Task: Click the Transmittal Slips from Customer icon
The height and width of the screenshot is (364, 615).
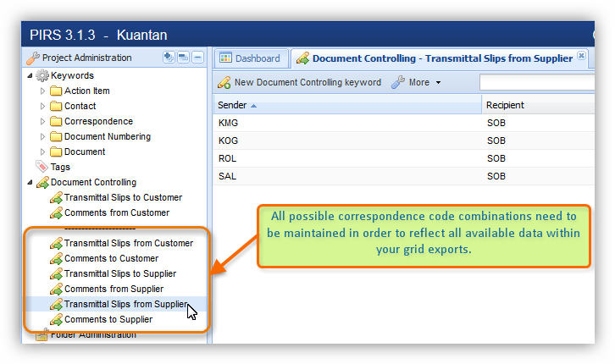Action: pos(56,243)
